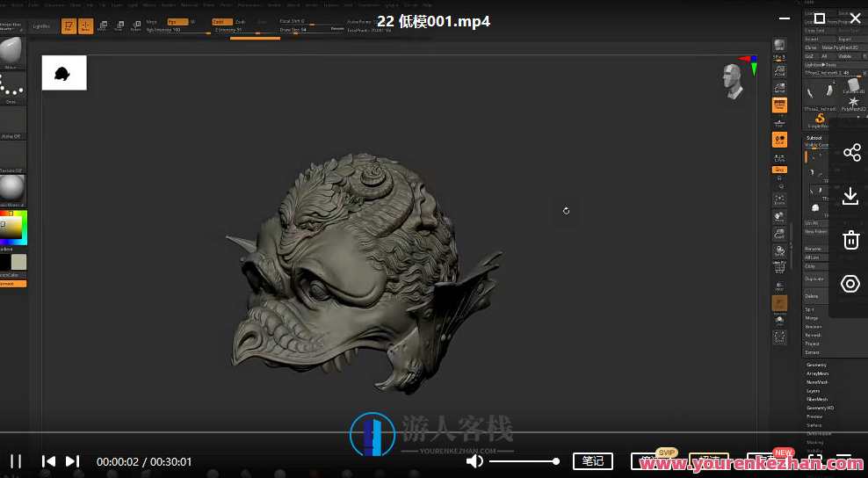Select the Move transform tool in top shelf
This screenshot has width=868, height=478.
coord(103,26)
